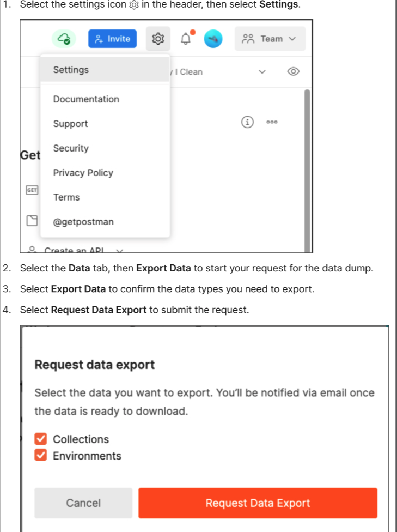Cancel the data export dialog
Screen dimensions: 397x532
[x=83, y=503]
